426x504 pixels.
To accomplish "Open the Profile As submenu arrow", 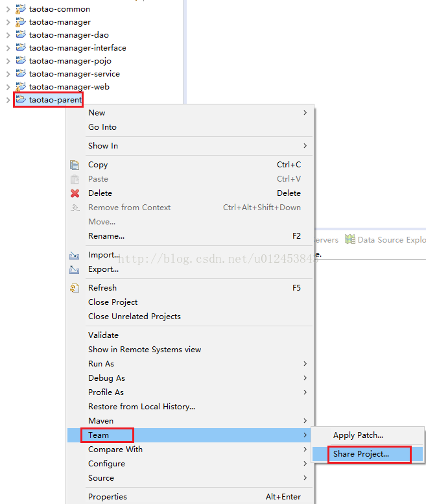I will point(305,392).
